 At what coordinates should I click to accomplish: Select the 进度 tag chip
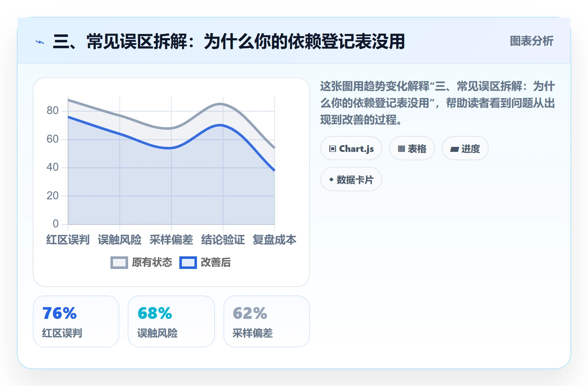pos(465,149)
